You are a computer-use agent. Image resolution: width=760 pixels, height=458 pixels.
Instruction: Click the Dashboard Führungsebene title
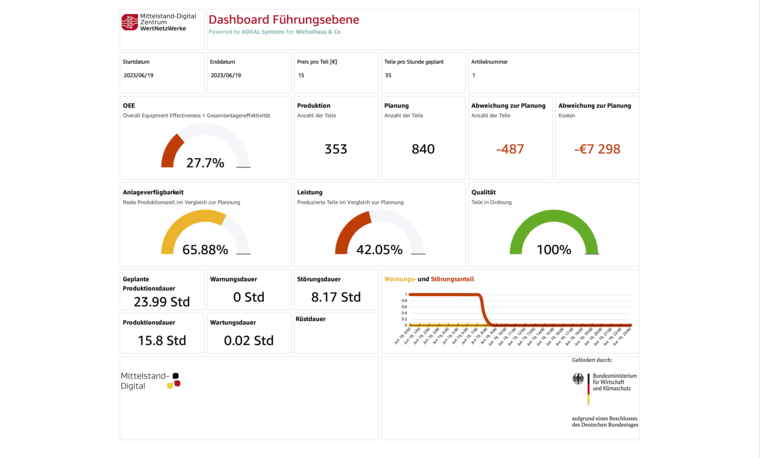[x=284, y=20]
